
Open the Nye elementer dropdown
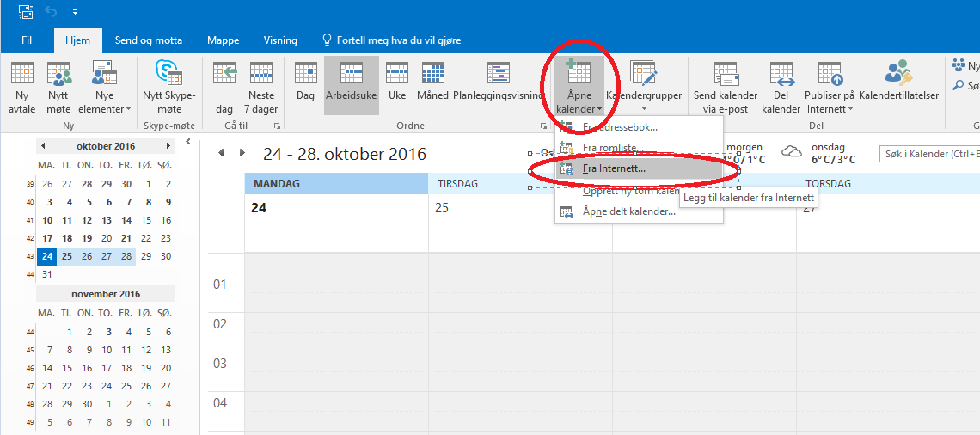(x=105, y=89)
